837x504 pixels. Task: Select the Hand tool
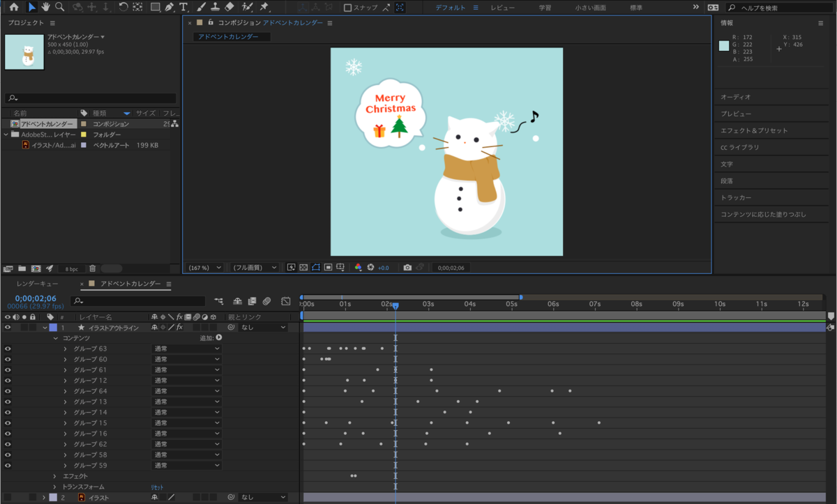pyautogui.click(x=46, y=7)
